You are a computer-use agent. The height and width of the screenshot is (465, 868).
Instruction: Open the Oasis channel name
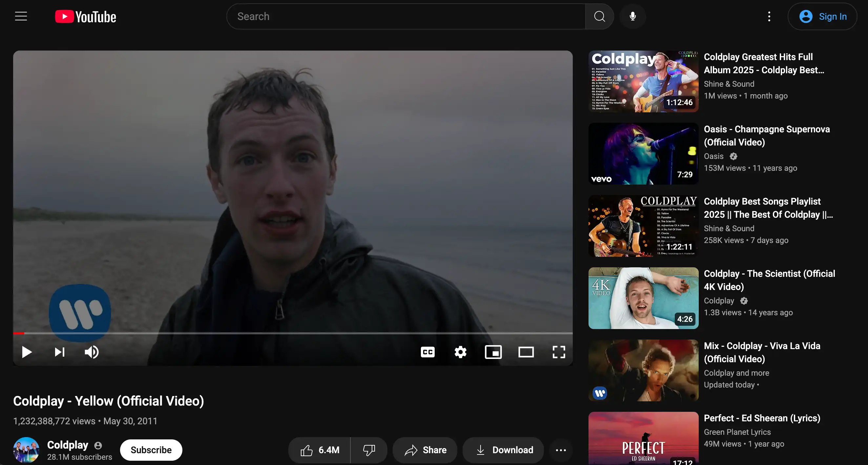pyautogui.click(x=714, y=156)
